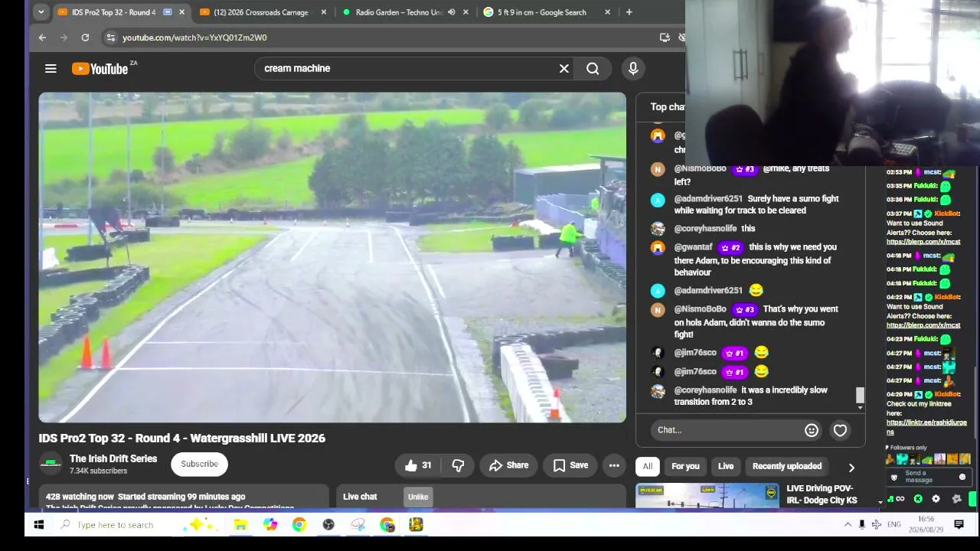Select the 'All' filter chip

[x=648, y=466]
